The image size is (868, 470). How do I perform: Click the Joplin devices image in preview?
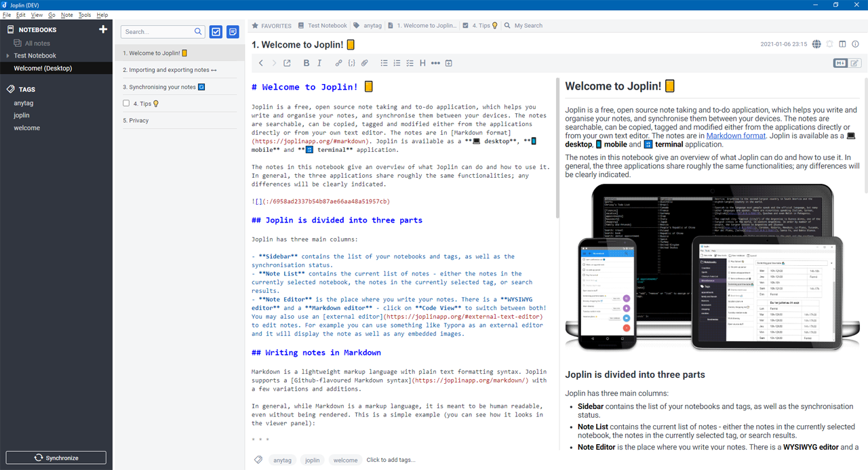coord(711,268)
